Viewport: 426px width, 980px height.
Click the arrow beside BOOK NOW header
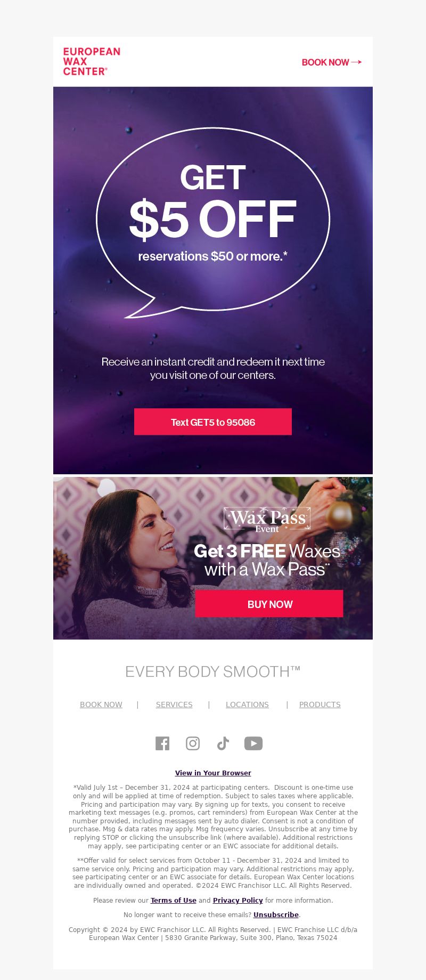point(357,62)
